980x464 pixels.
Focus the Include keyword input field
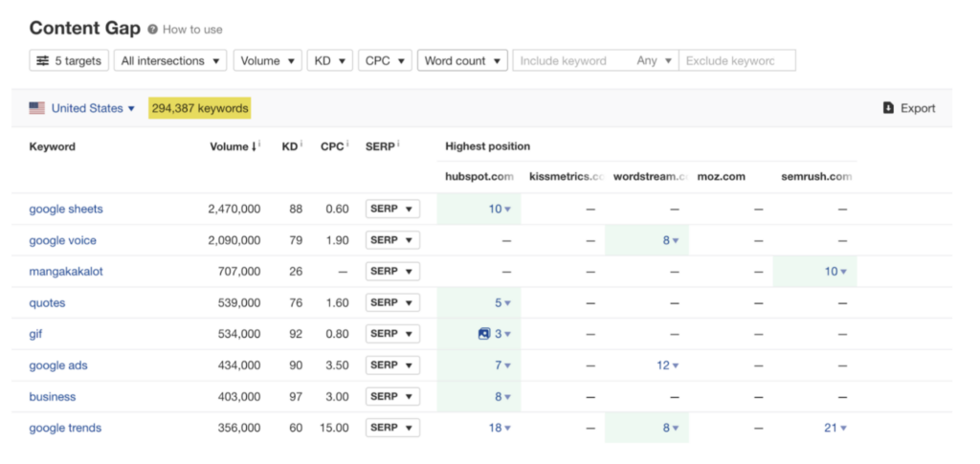click(572, 60)
